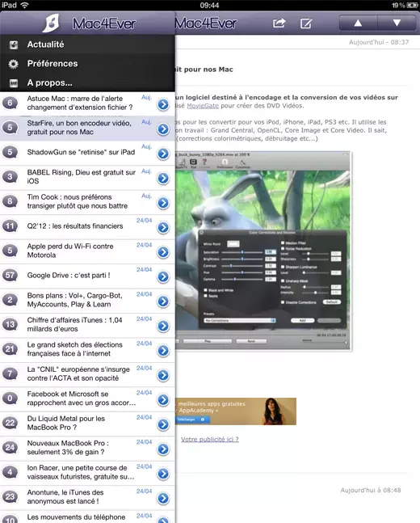Open the disclosure arrow for Google Drive article
The width and height of the screenshot is (420, 523).
tap(163, 276)
